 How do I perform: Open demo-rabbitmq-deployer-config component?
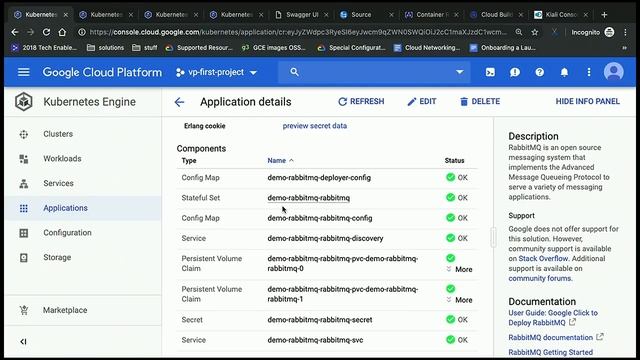pyautogui.click(x=319, y=178)
